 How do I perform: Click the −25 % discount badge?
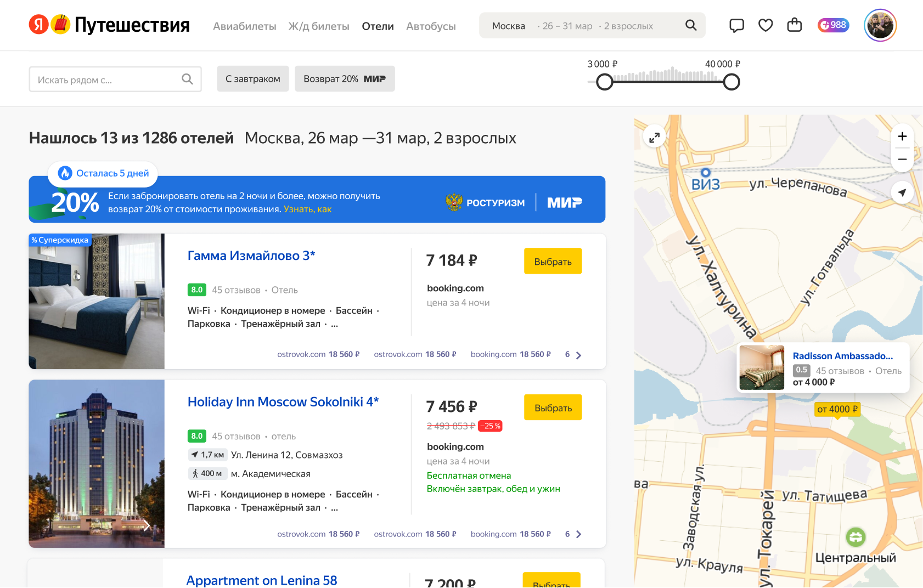click(491, 426)
